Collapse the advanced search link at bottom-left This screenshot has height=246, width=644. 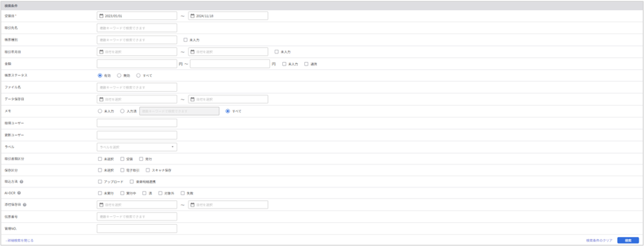[x=20, y=240]
